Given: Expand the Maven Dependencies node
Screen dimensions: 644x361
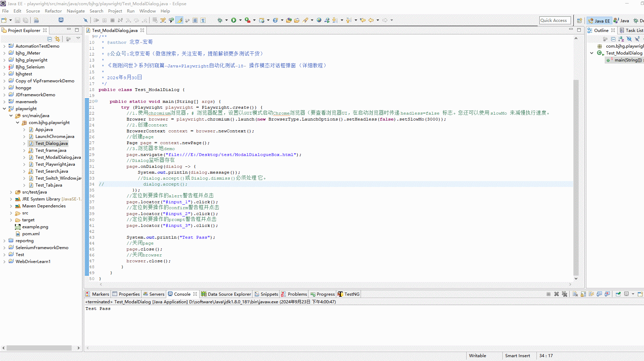Looking at the screenshot, I should click(11, 206).
